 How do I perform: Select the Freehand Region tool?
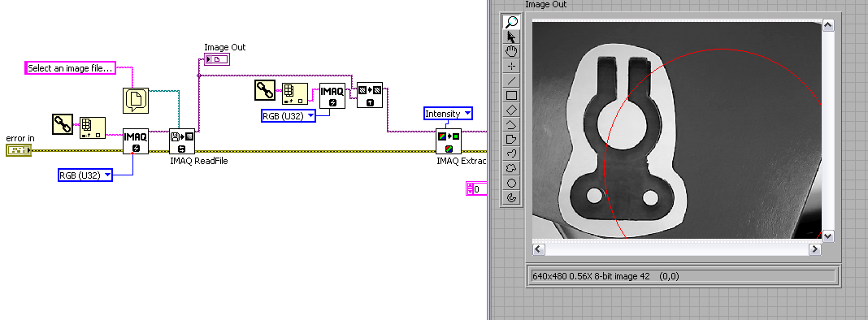click(511, 168)
